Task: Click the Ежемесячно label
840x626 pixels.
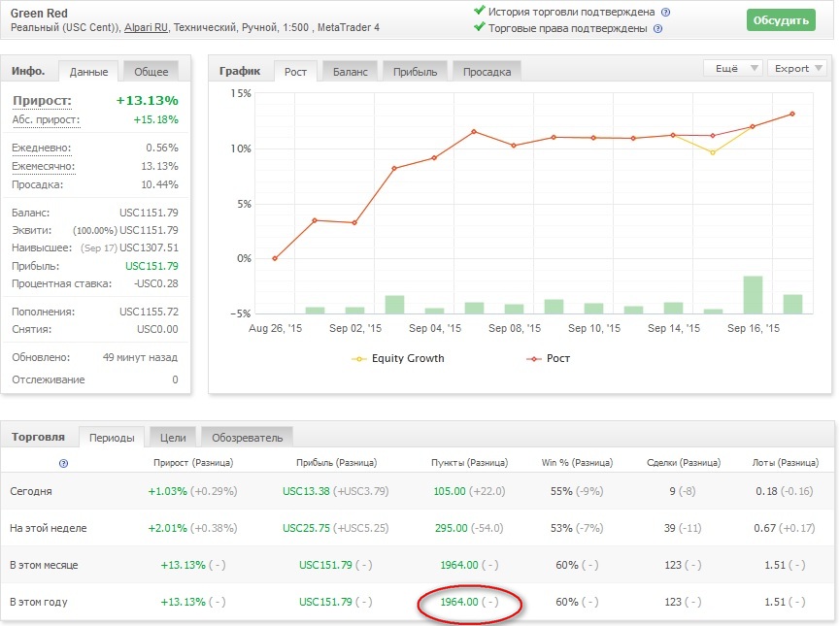Action: tap(44, 167)
